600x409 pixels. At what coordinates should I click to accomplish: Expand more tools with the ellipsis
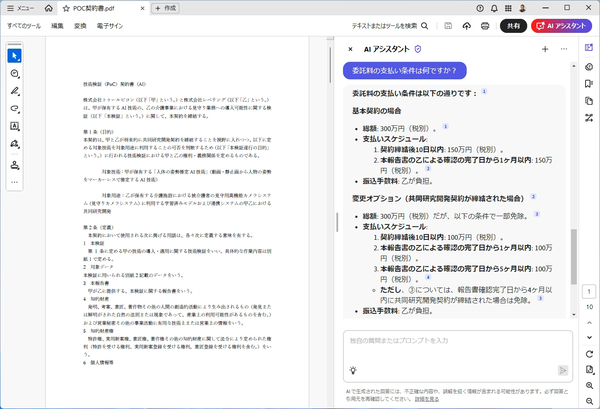tap(15, 183)
